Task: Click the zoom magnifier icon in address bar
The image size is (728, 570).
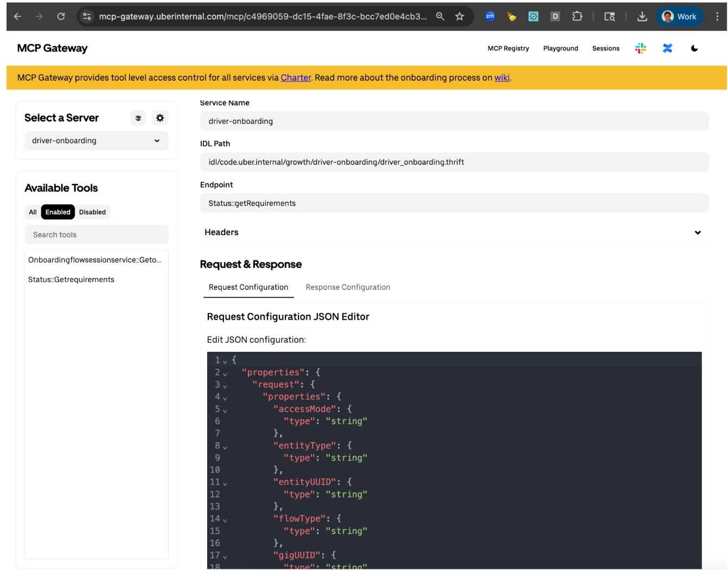Action: coord(440,16)
